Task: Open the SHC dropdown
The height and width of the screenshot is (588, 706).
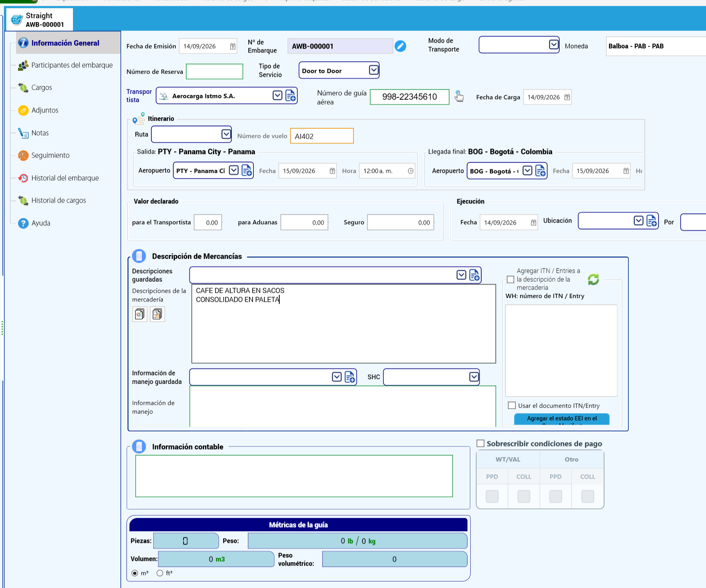Action: (x=474, y=377)
